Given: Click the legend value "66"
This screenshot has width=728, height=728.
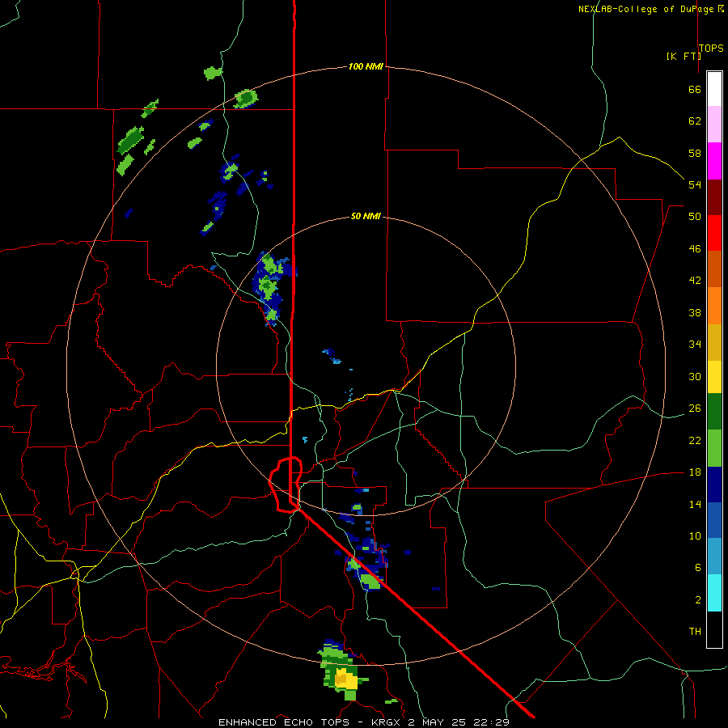Looking at the screenshot, I should click(695, 89).
